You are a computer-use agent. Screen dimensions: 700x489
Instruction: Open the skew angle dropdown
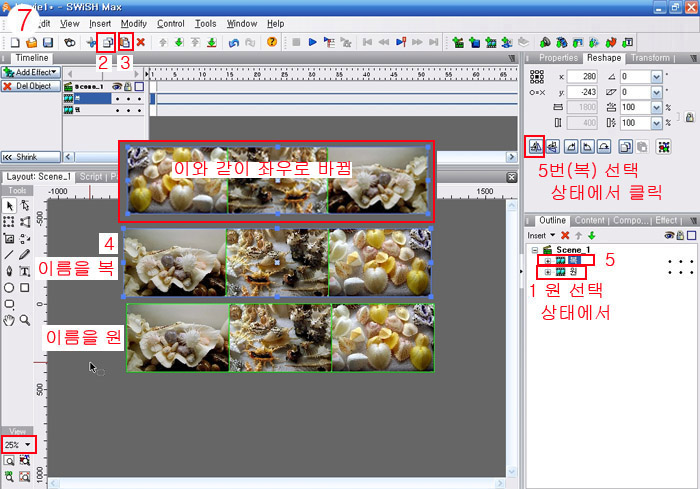656,92
